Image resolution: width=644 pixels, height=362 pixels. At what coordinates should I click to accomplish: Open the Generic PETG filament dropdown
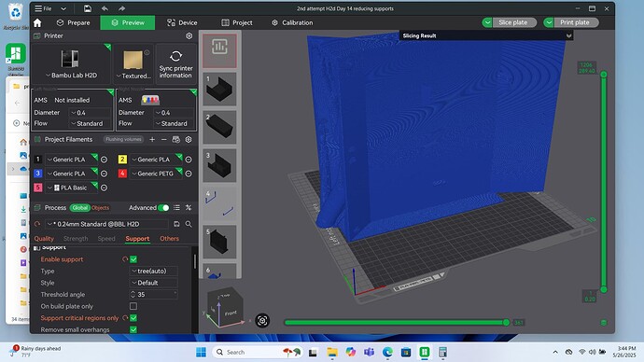[x=155, y=174]
